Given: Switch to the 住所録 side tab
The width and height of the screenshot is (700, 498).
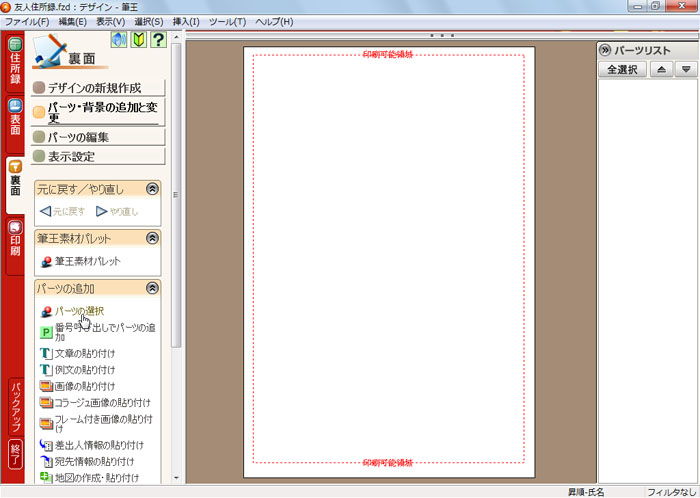Looking at the screenshot, I should point(15,62).
